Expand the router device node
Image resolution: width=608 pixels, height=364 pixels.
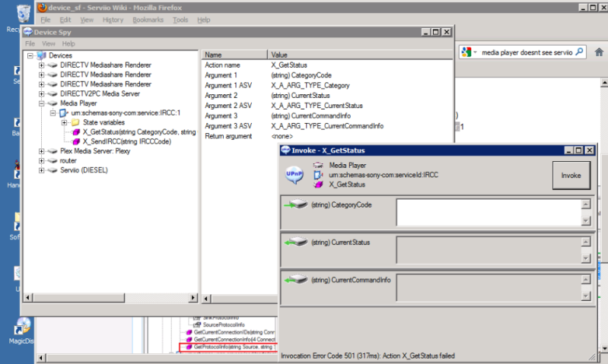pyautogui.click(x=42, y=160)
